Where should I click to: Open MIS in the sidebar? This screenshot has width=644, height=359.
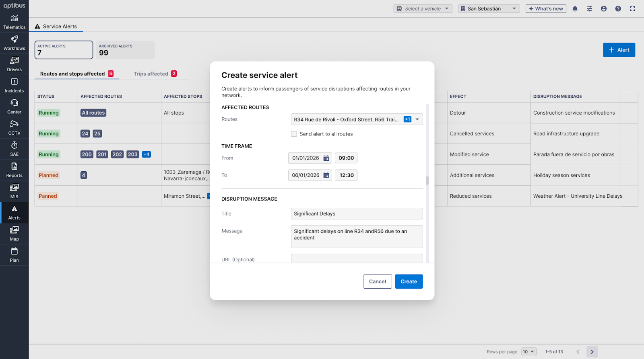coord(14,191)
